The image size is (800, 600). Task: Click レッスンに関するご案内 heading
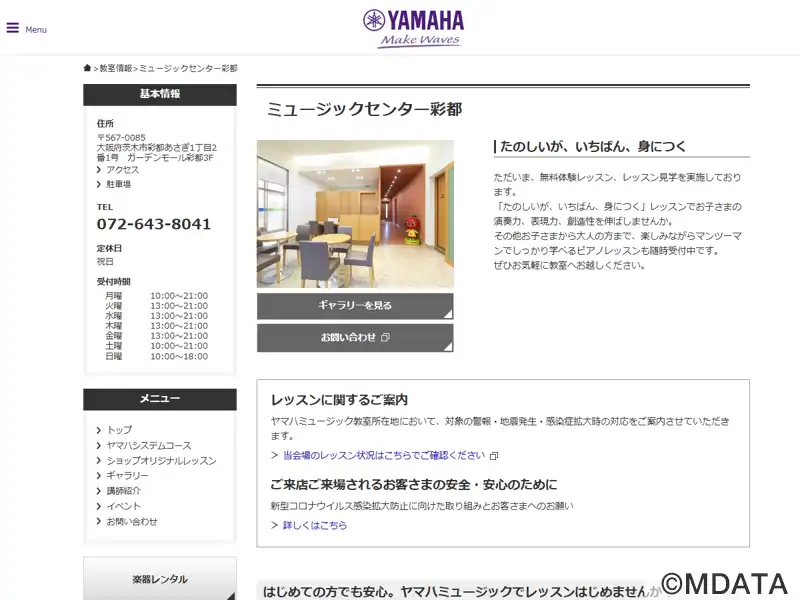pyautogui.click(x=339, y=399)
